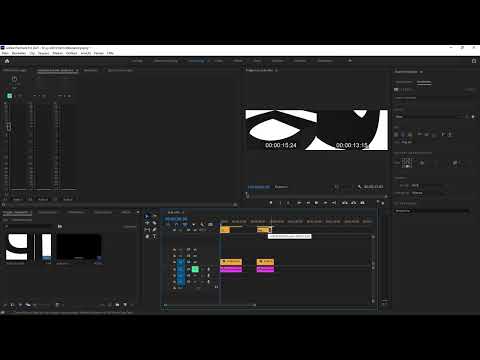The width and height of the screenshot is (480, 360).
Task: Open Project panel tab overflow chevron
Action: click(x=137, y=212)
